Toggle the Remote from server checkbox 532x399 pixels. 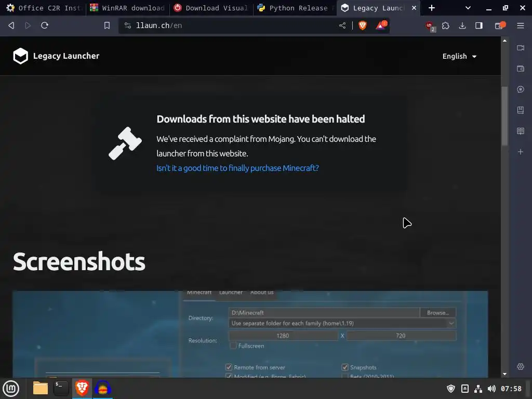coord(229,367)
